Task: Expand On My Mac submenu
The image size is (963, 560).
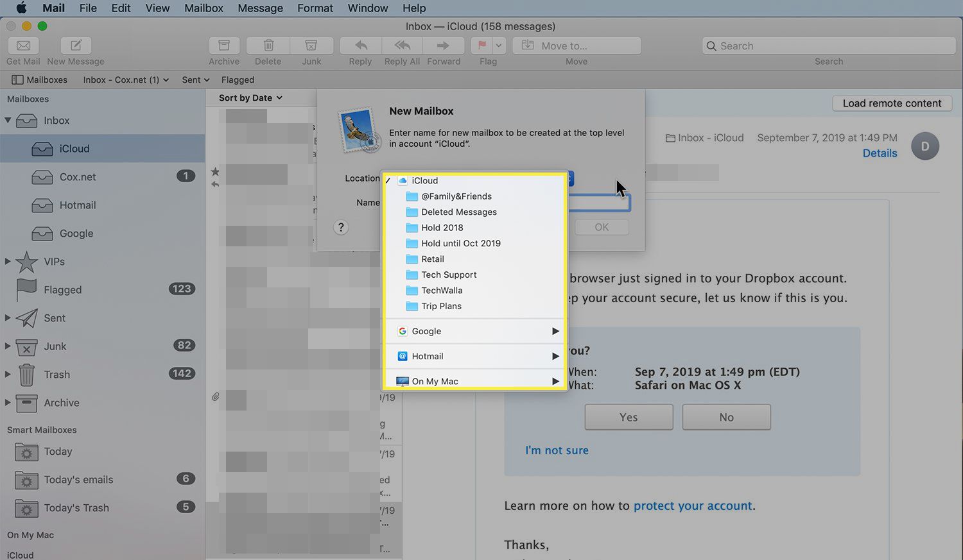Action: (x=474, y=381)
